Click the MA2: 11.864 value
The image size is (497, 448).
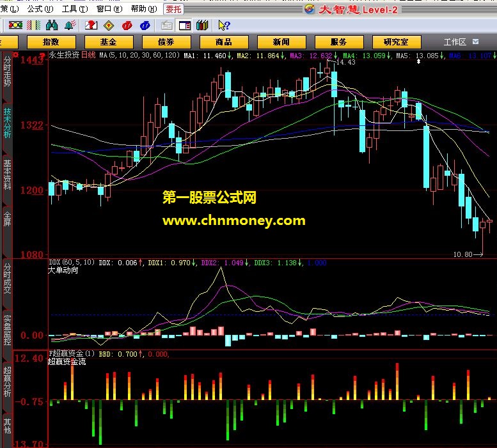[261, 56]
